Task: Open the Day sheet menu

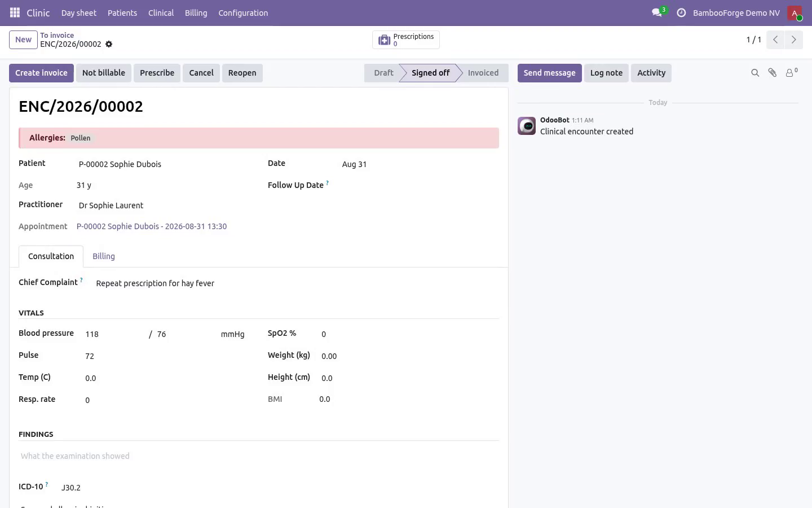Action: 79,13
